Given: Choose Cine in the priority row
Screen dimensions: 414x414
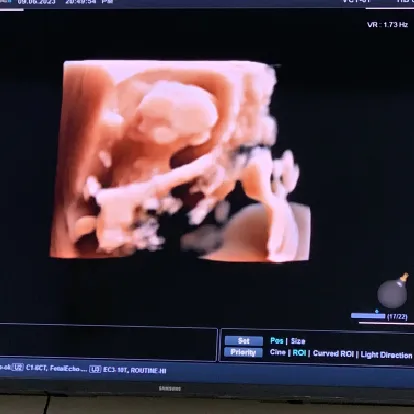Looking at the screenshot, I should point(278,352).
